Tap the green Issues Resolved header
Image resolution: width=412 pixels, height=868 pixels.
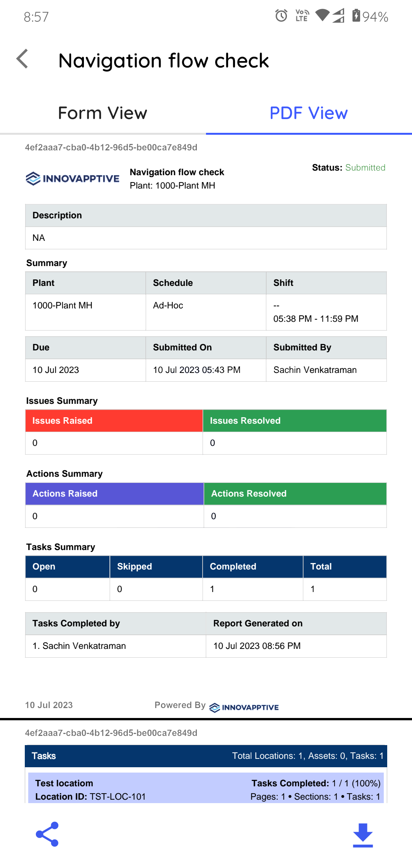point(295,421)
